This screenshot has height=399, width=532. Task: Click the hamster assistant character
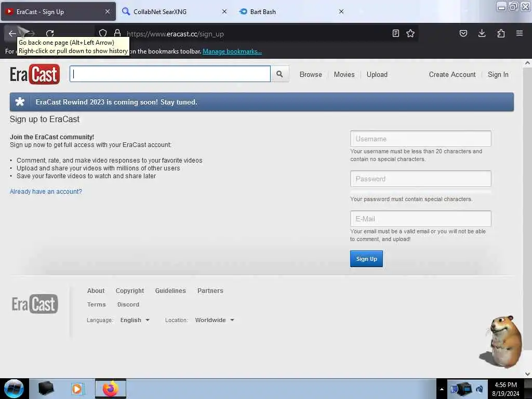501,342
